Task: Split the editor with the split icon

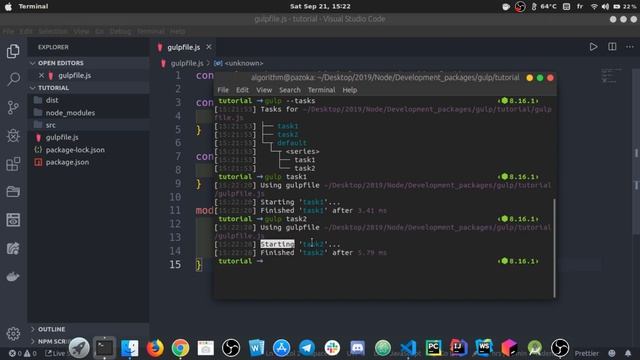Action: point(612,47)
